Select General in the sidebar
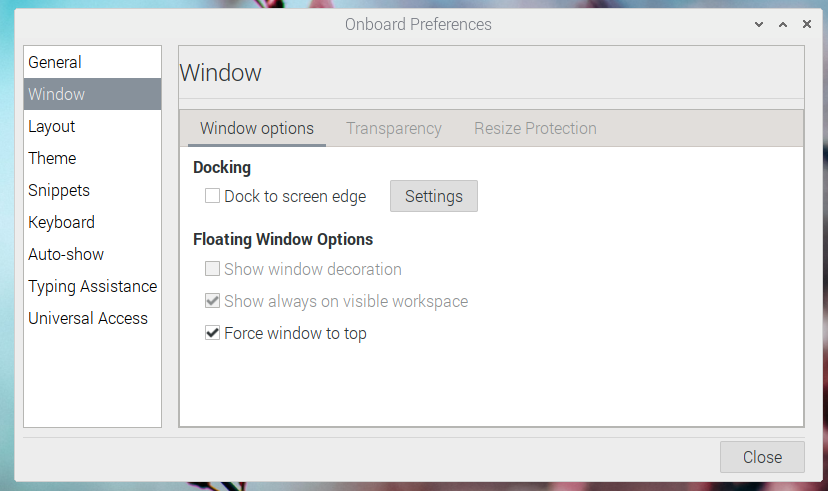The height and width of the screenshot is (491, 828). point(92,62)
